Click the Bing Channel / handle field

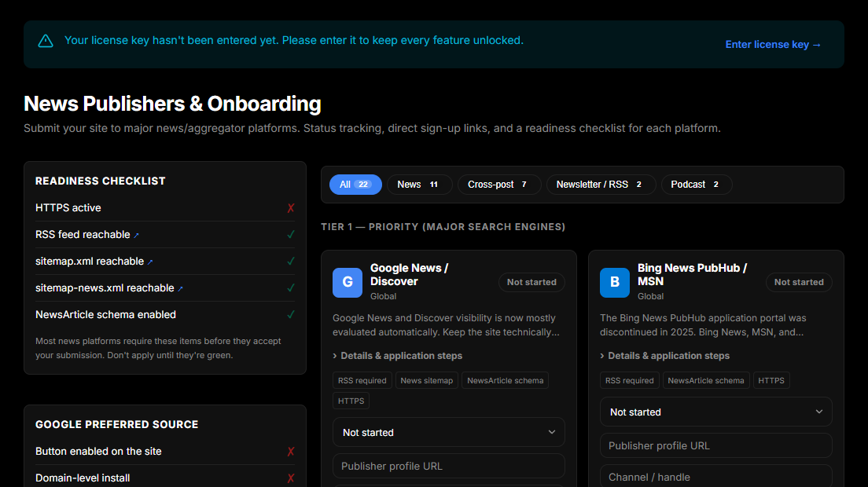[x=715, y=477]
